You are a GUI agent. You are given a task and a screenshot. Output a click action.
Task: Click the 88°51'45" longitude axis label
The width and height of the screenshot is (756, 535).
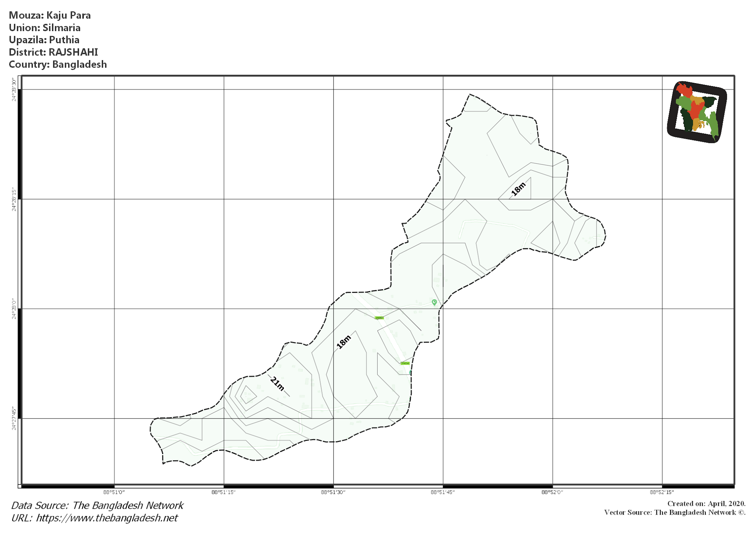click(443, 491)
